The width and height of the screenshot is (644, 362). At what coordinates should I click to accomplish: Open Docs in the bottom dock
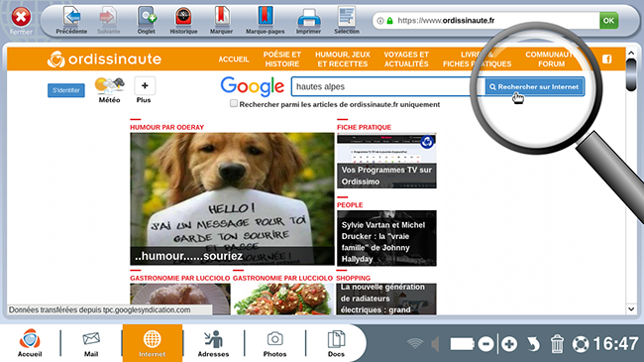point(336,343)
